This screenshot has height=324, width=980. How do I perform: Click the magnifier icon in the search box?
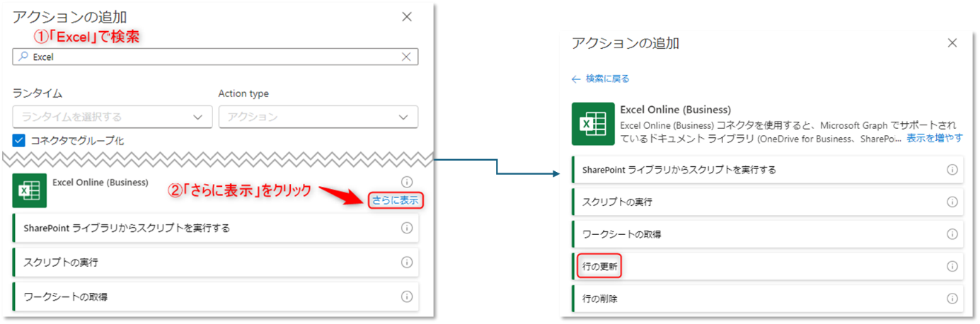click(x=23, y=57)
